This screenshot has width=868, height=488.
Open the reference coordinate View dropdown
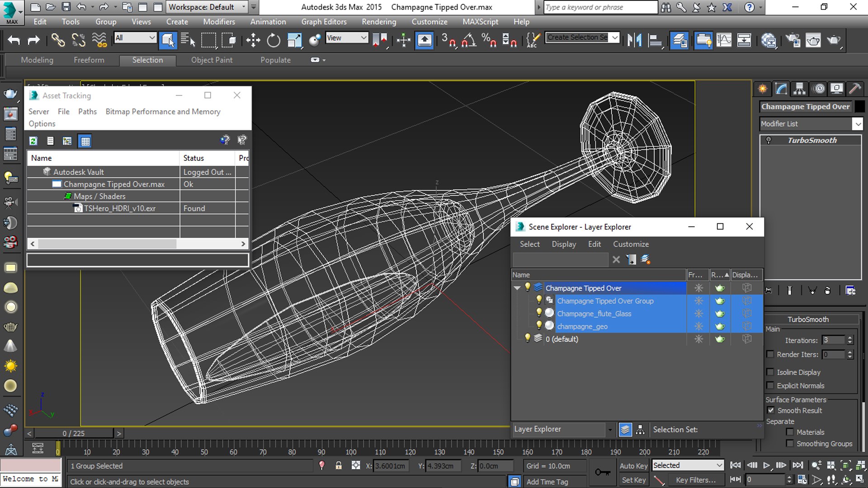[347, 38]
